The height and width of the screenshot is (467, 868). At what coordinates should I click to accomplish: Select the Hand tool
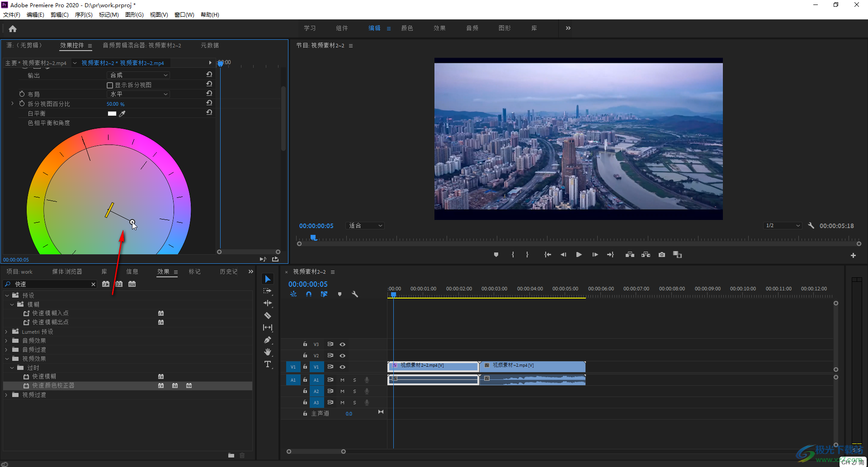pos(268,352)
